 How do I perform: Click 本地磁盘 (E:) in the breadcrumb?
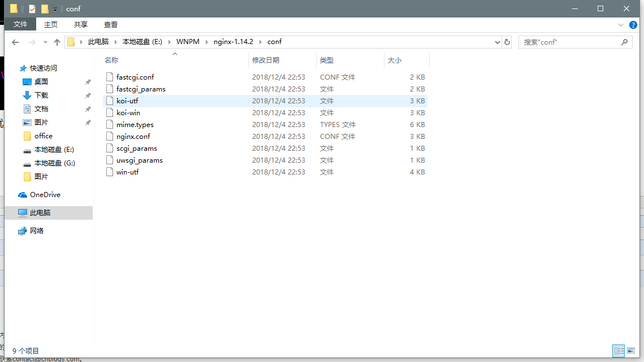(142, 42)
